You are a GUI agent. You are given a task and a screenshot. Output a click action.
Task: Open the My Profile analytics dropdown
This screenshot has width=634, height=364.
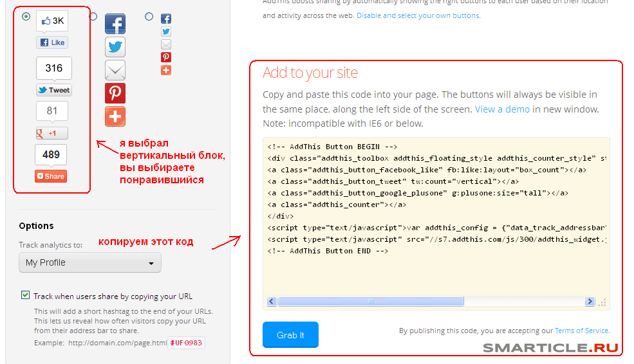pyautogui.click(x=90, y=262)
